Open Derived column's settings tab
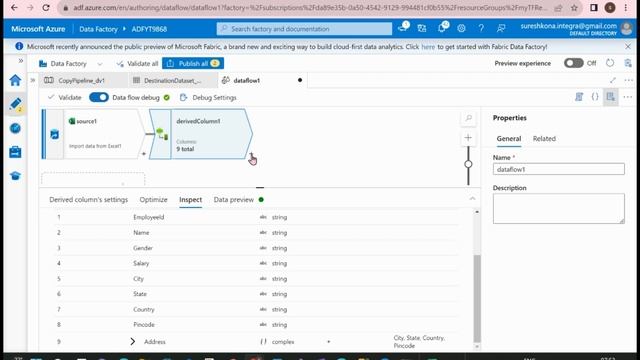 [89, 200]
